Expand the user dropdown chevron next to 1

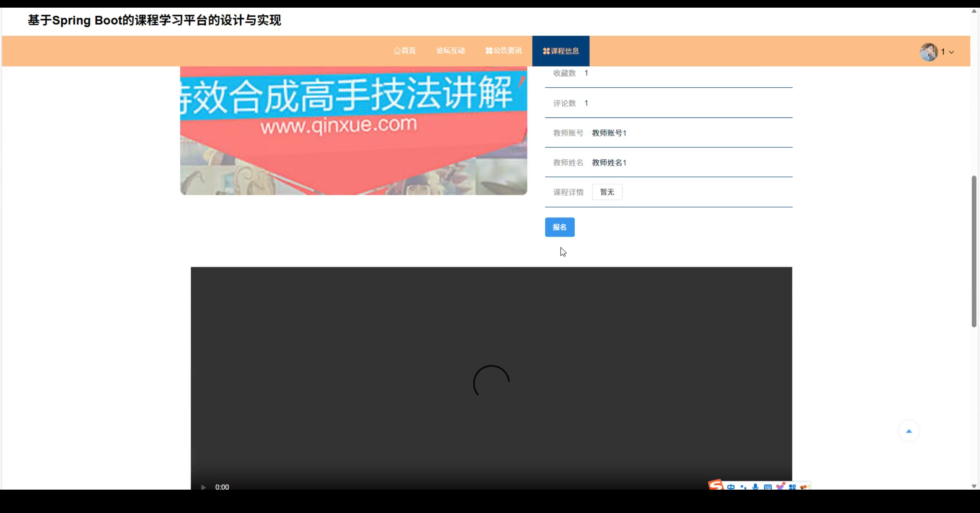pyautogui.click(x=951, y=52)
